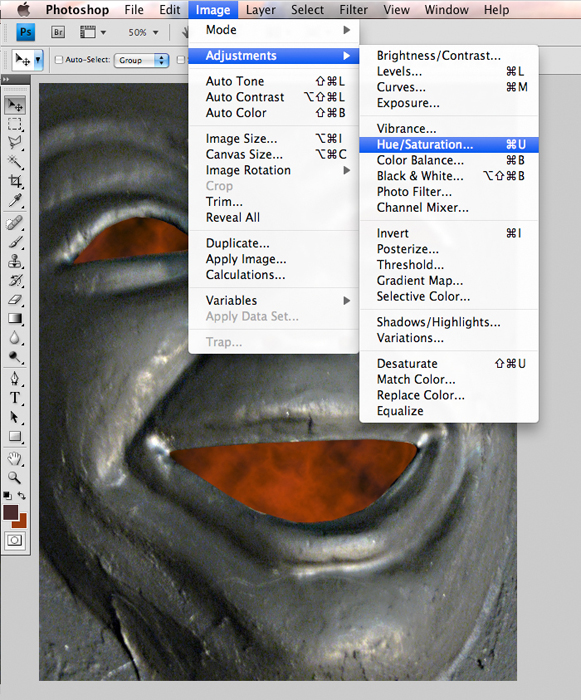Select the Eraser tool
Image resolution: width=581 pixels, height=700 pixels.
click(15, 300)
